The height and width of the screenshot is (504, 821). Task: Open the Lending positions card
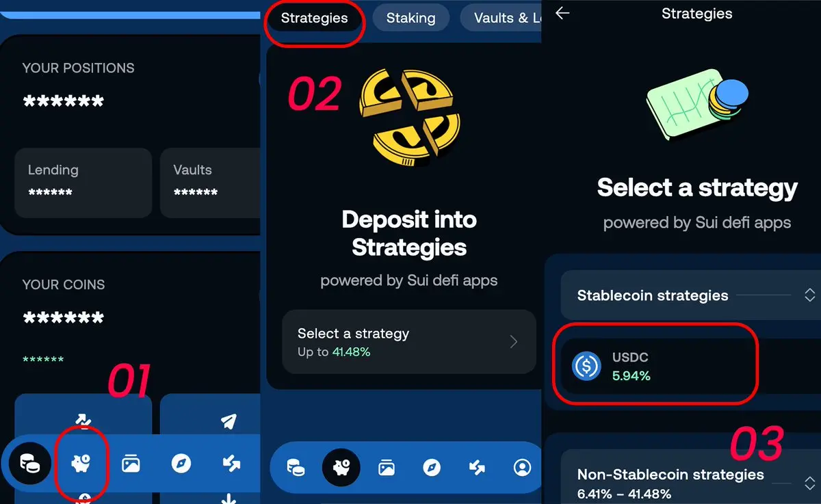83,183
